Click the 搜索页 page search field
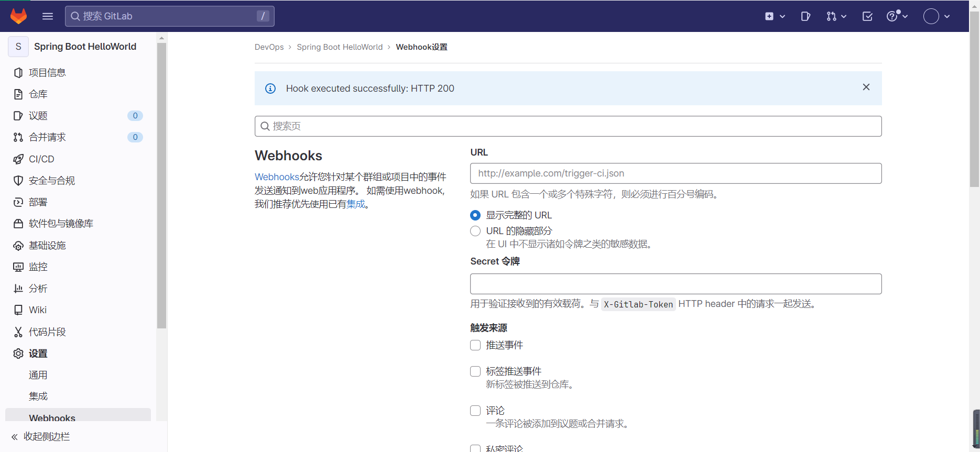 [x=568, y=126]
